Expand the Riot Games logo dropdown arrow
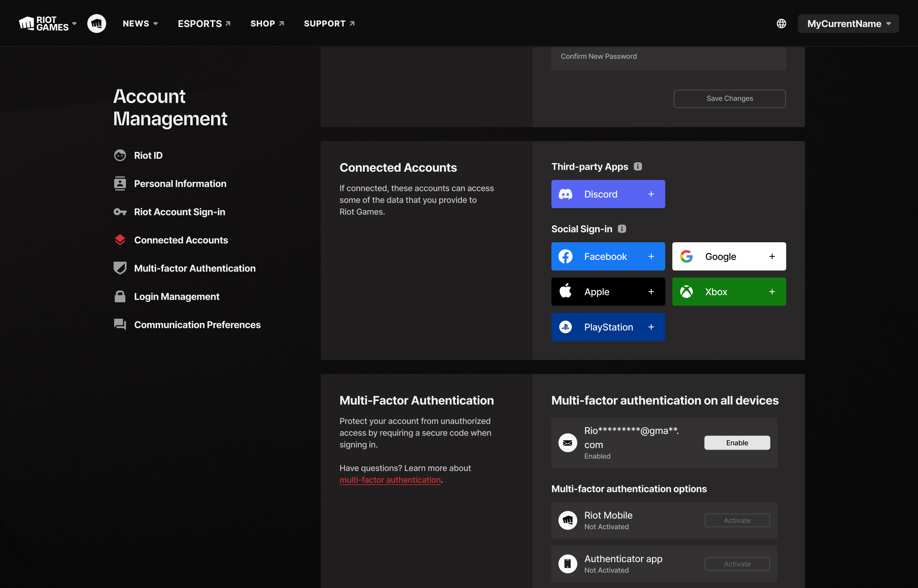 pos(74,24)
